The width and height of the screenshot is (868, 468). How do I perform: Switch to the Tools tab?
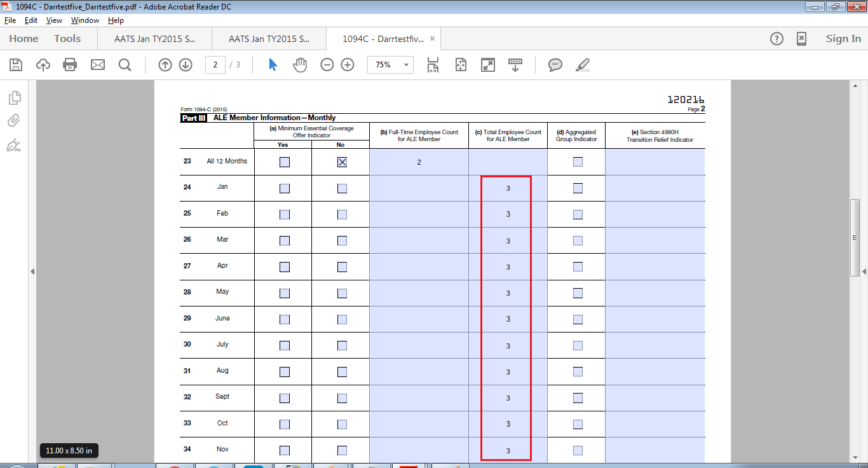tap(67, 39)
